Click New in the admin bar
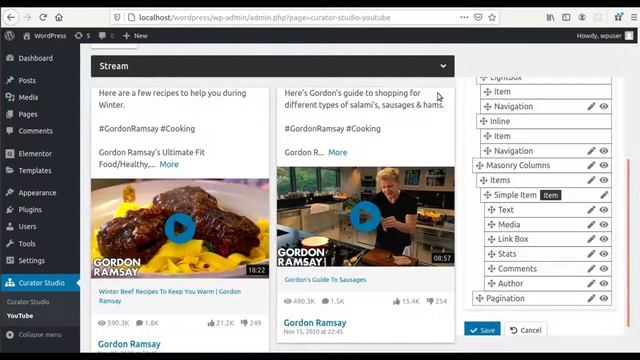This screenshot has width=640, height=360. pos(136,36)
